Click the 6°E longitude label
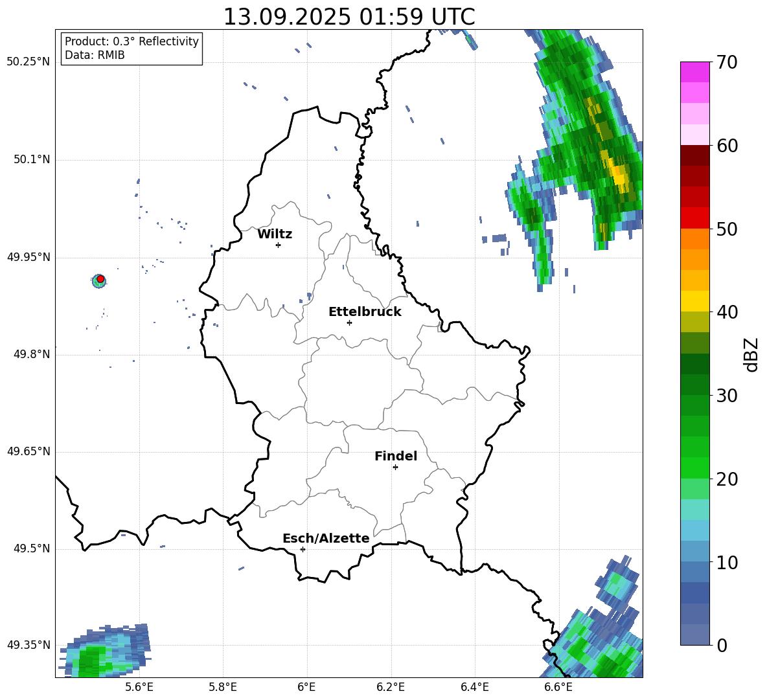 (306, 688)
